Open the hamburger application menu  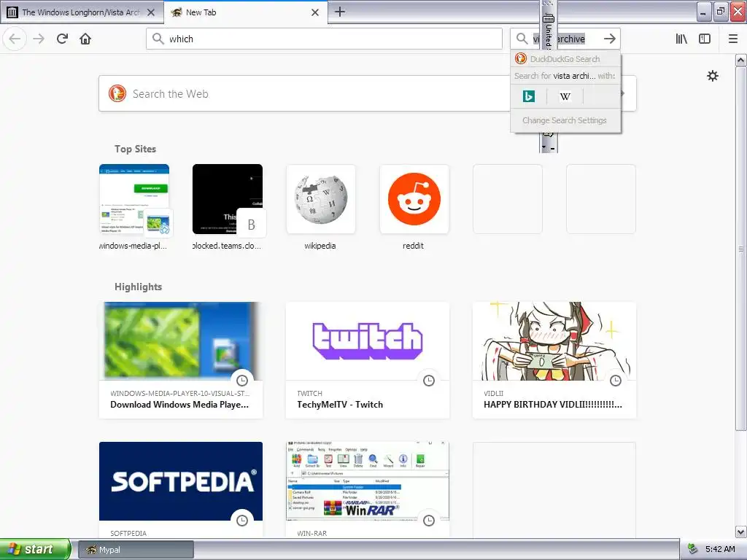click(733, 39)
